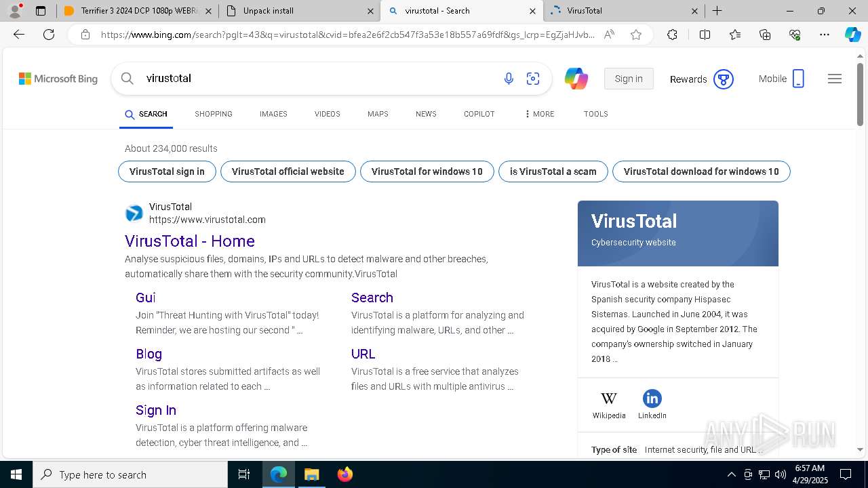Close the virustotal - Search tab
This screenshot has width=868, height=488.
tap(532, 11)
